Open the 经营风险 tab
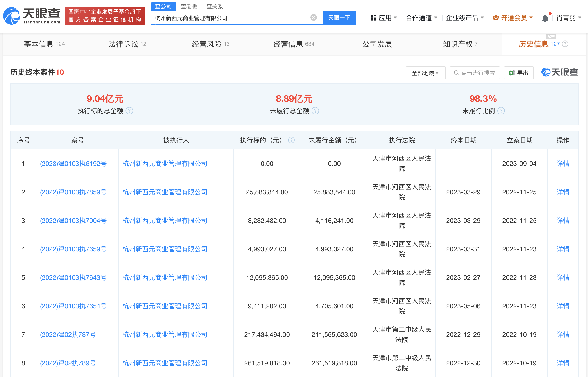This screenshot has width=588, height=377. click(211, 44)
